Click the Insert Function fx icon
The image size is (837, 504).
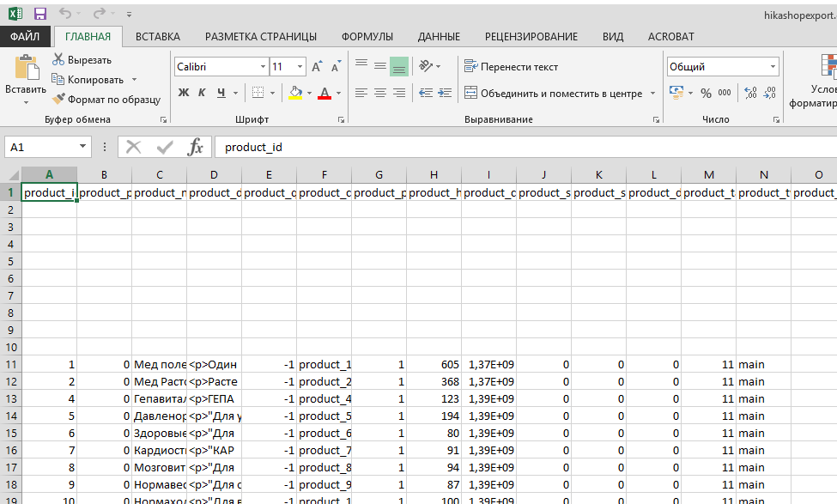[x=196, y=147]
